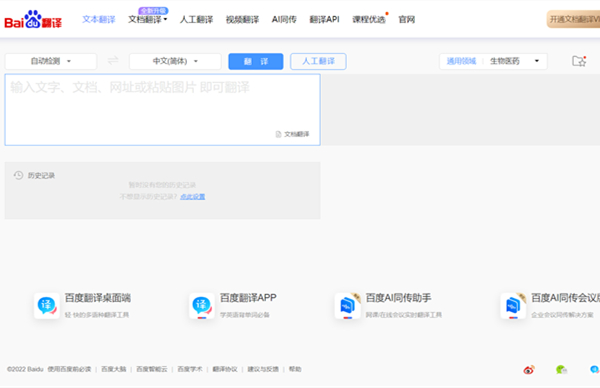Click the 百度大脑 footer link
600x388 pixels.
114,369
